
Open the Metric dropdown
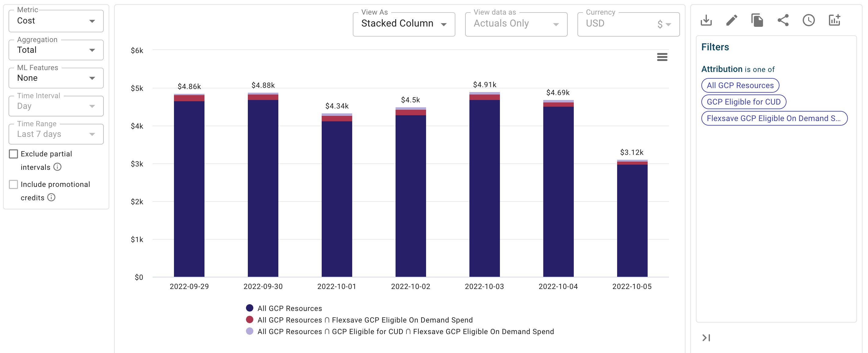(56, 21)
